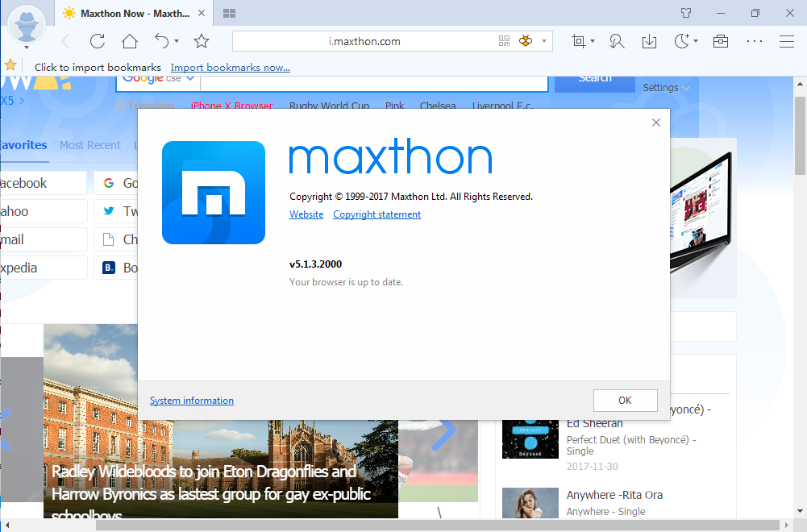The image size is (807, 532).
Task: Open the Expedia quick link tile
Action: coord(44,268)
